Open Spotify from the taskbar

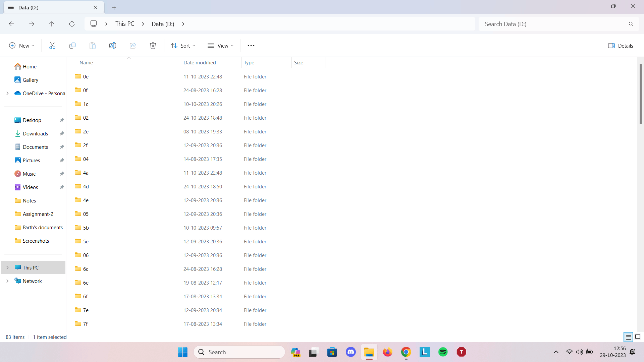(443, 352)
